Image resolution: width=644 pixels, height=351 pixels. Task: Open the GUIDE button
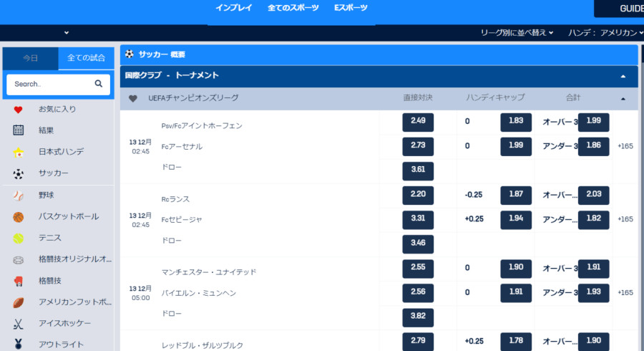620,9
